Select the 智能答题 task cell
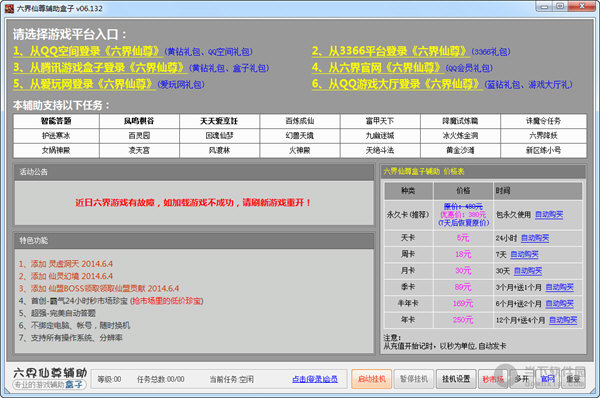 pos(56,121)
